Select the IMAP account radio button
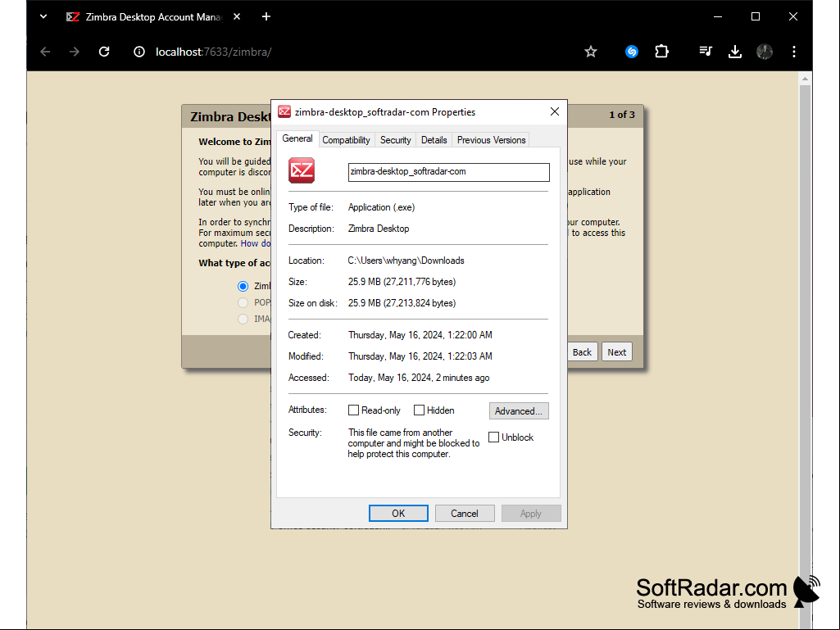This screenshot has width=840, height=630. 243,319
